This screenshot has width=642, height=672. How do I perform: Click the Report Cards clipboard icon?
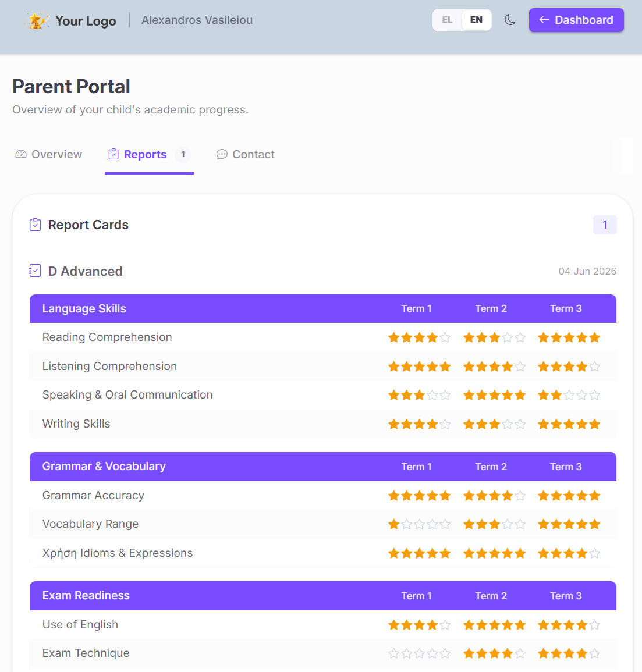point(35,225)
